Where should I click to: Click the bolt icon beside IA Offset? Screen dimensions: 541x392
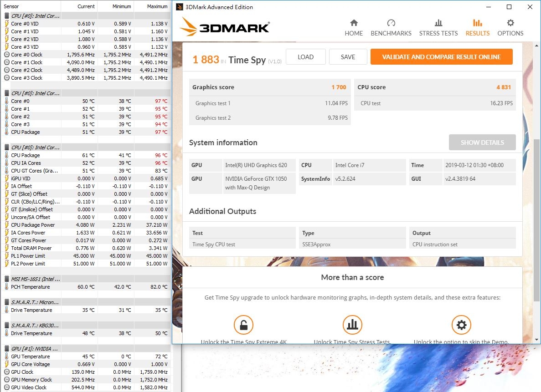point(6,186)
